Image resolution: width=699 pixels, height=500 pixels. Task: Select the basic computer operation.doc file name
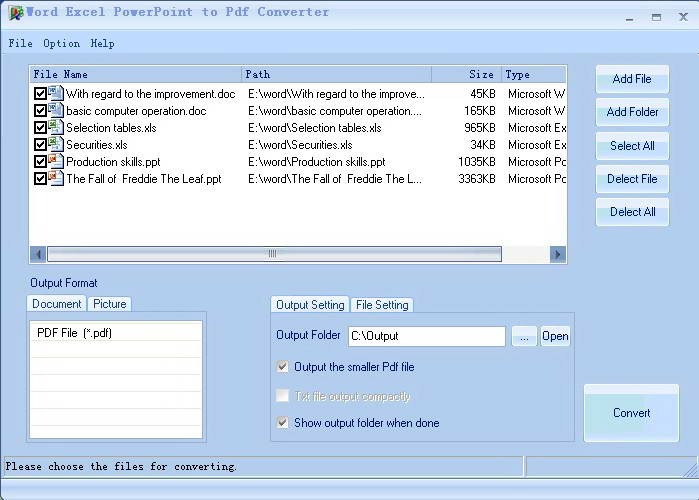coord(136,111)
